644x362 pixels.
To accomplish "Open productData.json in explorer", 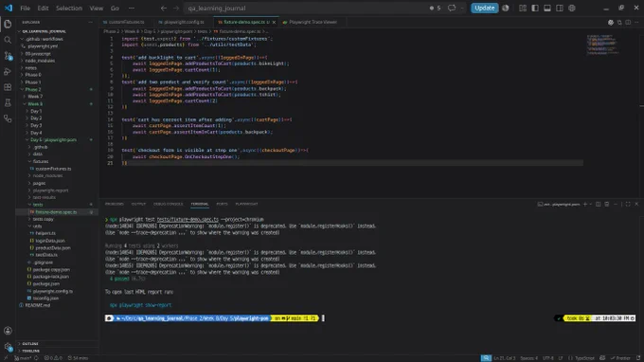I will [x=53, y=247].
